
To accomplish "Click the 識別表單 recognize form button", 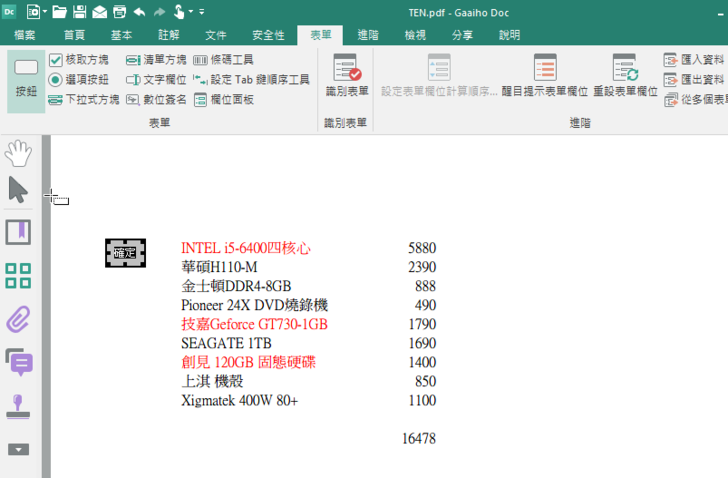I will coord(347,75).
